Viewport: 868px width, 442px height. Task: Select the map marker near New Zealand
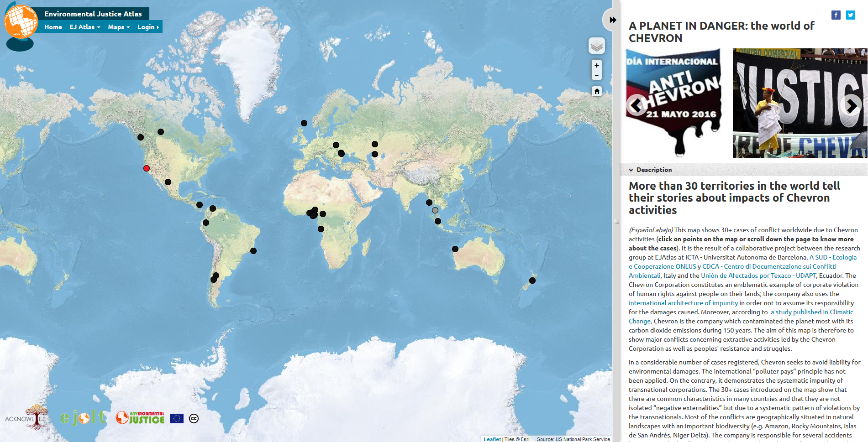click(532, 281)
